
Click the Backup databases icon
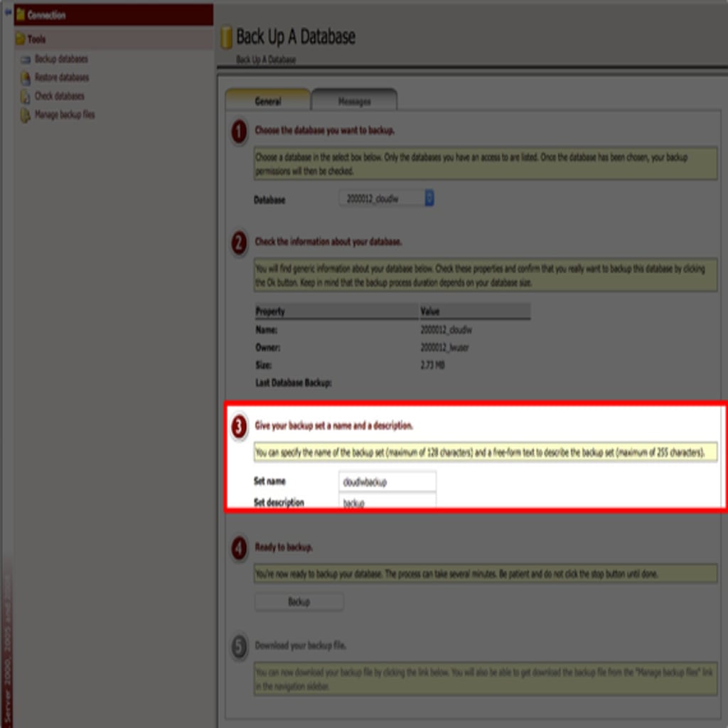coord(25,60)
